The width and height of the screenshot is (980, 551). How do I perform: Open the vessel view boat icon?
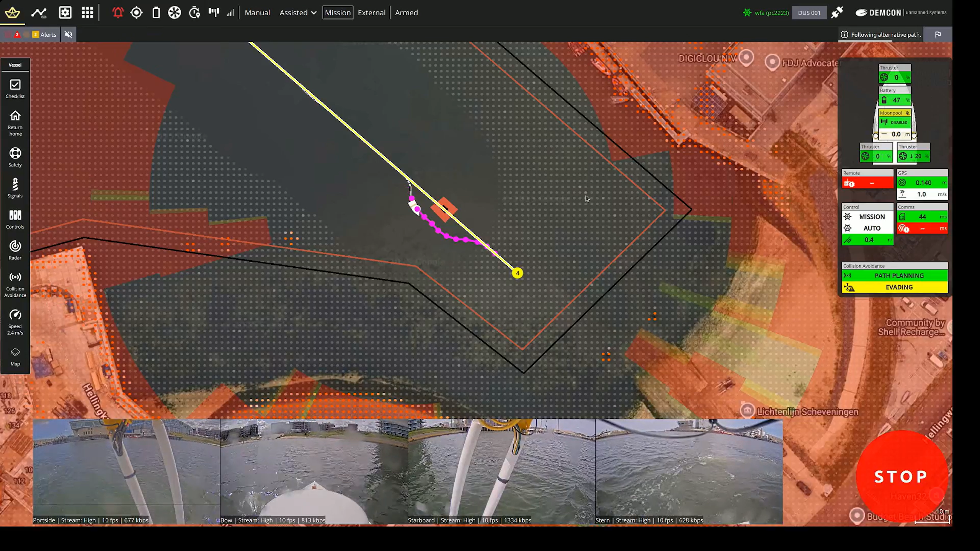tap(12, 13)
